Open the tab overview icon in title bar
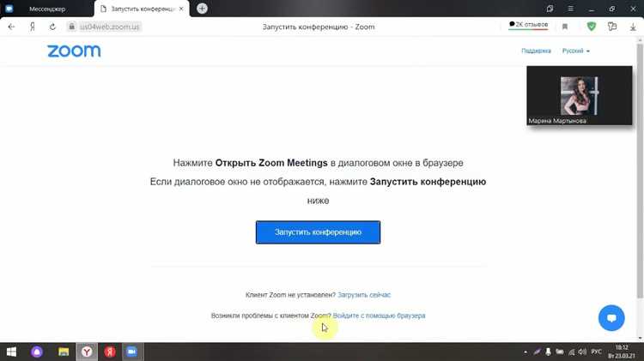 point(550,9)
